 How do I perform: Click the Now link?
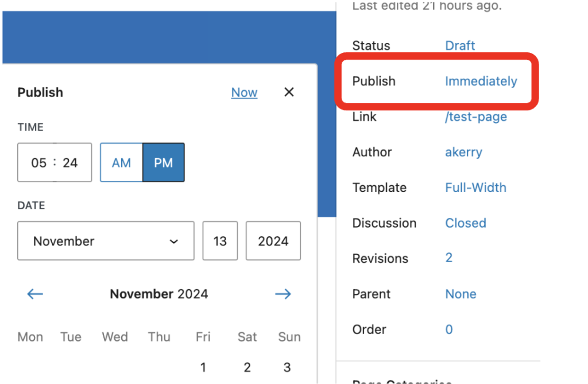(244, 93)
